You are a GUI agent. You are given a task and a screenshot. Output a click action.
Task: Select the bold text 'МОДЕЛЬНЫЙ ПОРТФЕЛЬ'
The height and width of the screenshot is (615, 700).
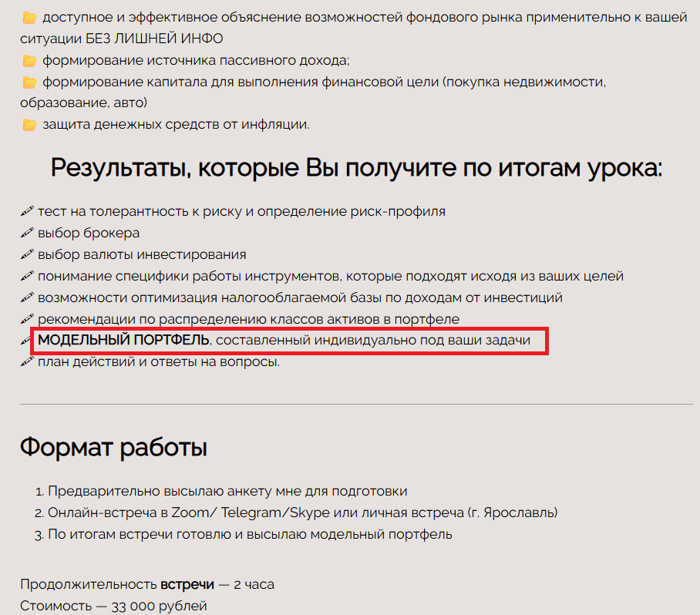pyautogui.click(x=123, y=340)
